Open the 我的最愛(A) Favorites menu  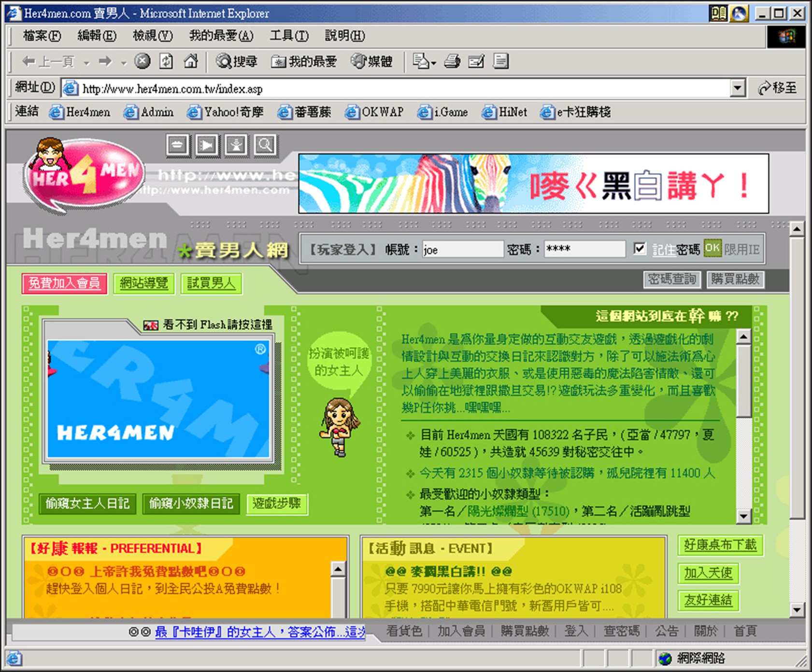click(x=221, y=35)
